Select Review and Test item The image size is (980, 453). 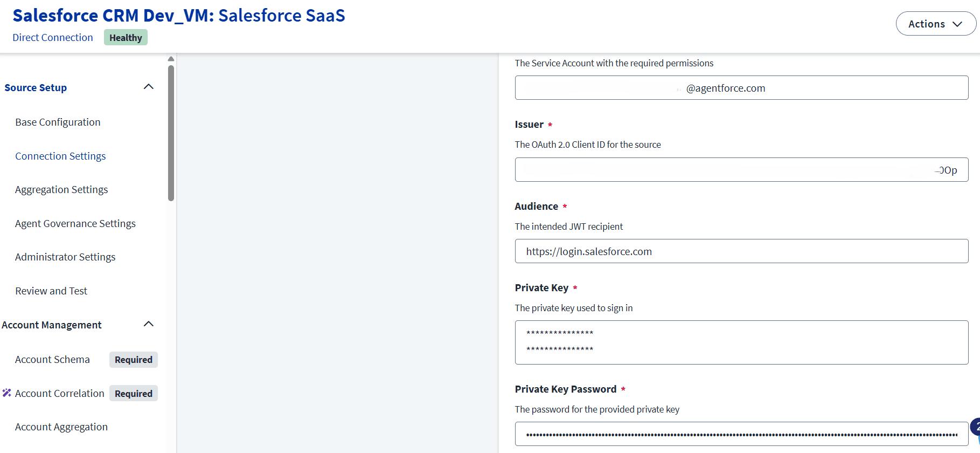[x=51, y=291]
